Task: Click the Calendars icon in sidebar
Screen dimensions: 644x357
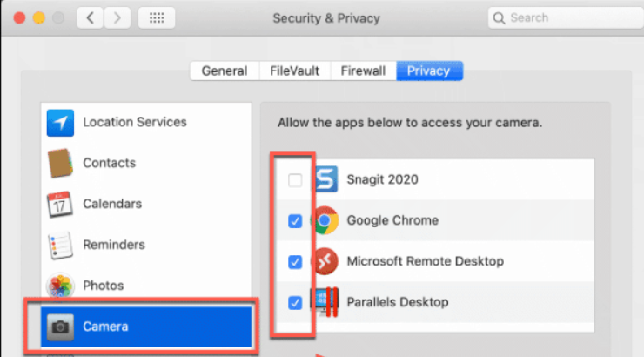Action: coord(60,205)
